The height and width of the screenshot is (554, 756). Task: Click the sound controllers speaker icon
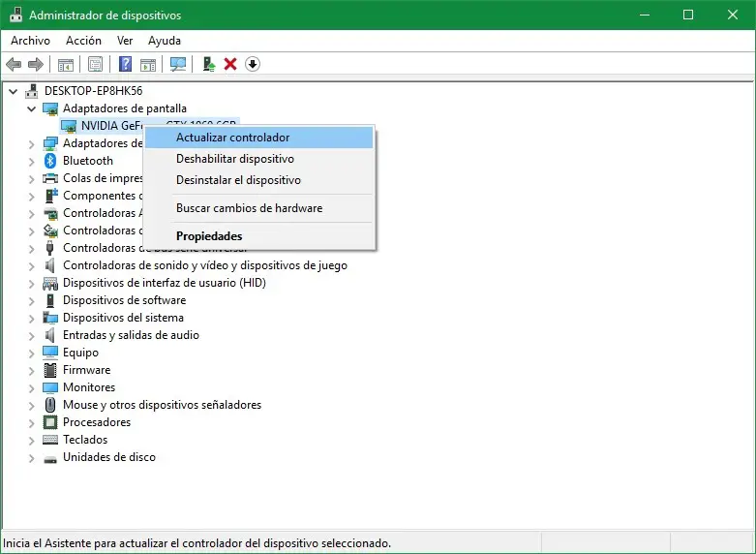(x=49, y=265)
